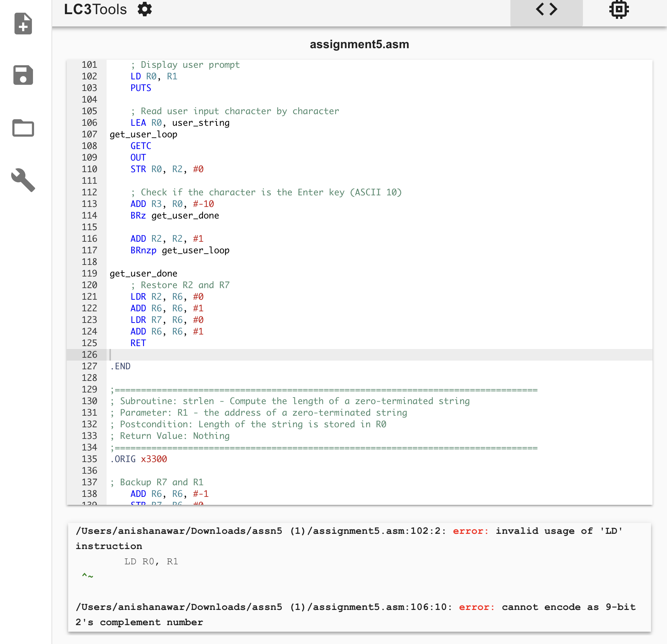The image size is (667, 644).
Task: Launch the simulator with the chip icon
Action: 619,9
